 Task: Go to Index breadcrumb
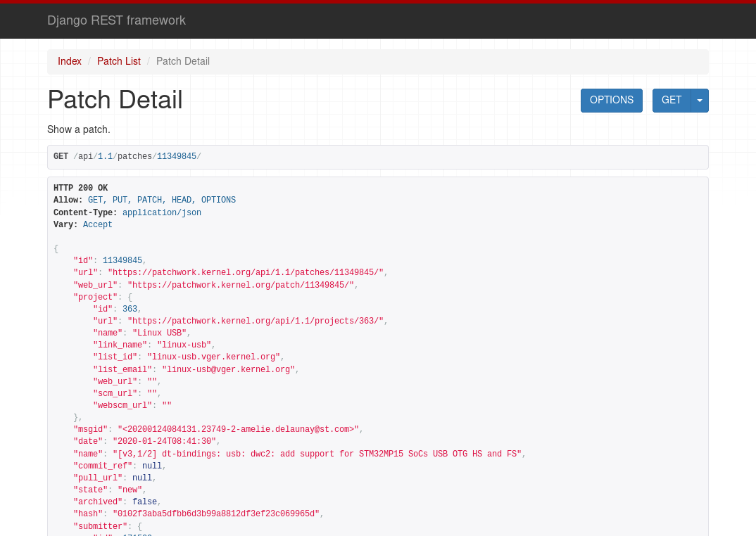(70, 61)
